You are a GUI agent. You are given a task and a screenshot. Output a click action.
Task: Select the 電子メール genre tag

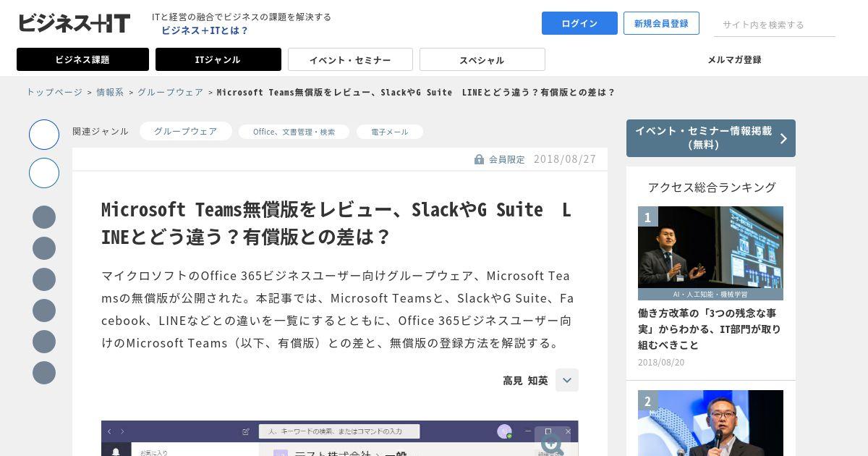click(x=389, y=132)
